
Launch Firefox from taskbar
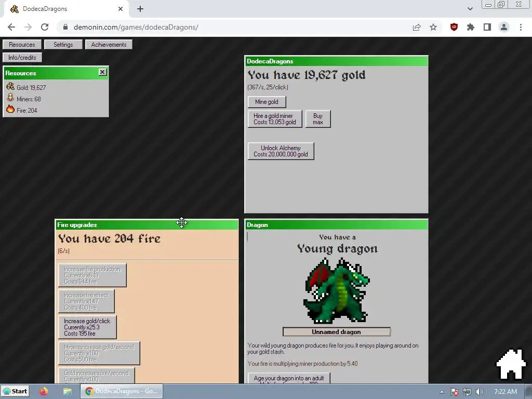pos(44,391)
